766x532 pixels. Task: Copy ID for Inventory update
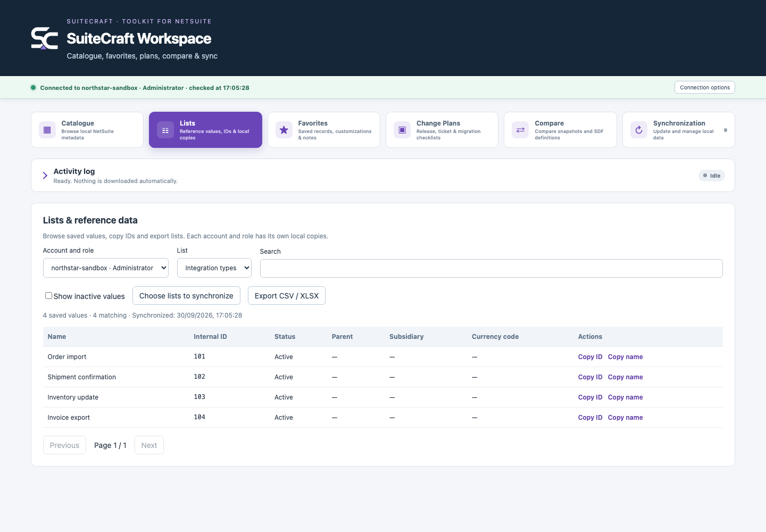coord(590,397)
